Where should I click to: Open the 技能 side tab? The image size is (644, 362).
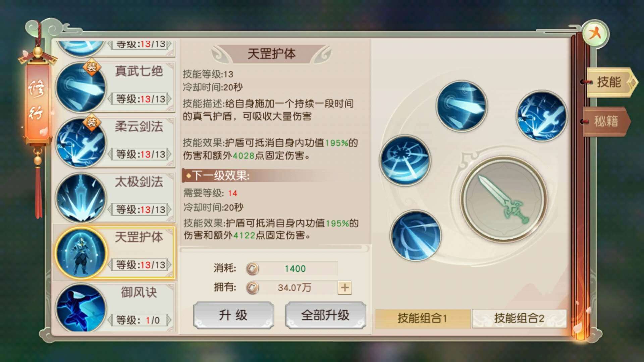[x=609, y=82]
